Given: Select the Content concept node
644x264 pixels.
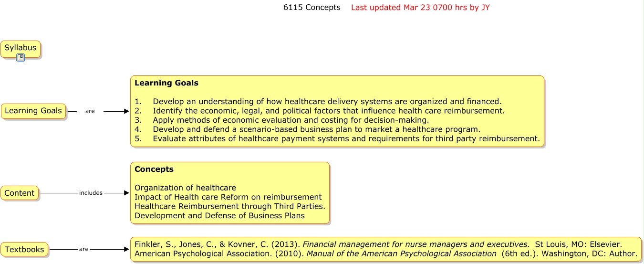Looking at the screenshot, I should (20, 193).
